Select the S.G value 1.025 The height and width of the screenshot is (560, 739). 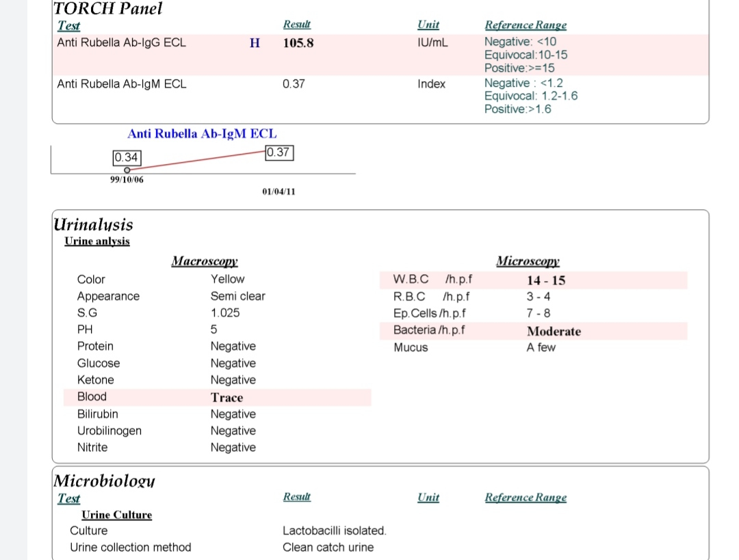coord(225,312)
